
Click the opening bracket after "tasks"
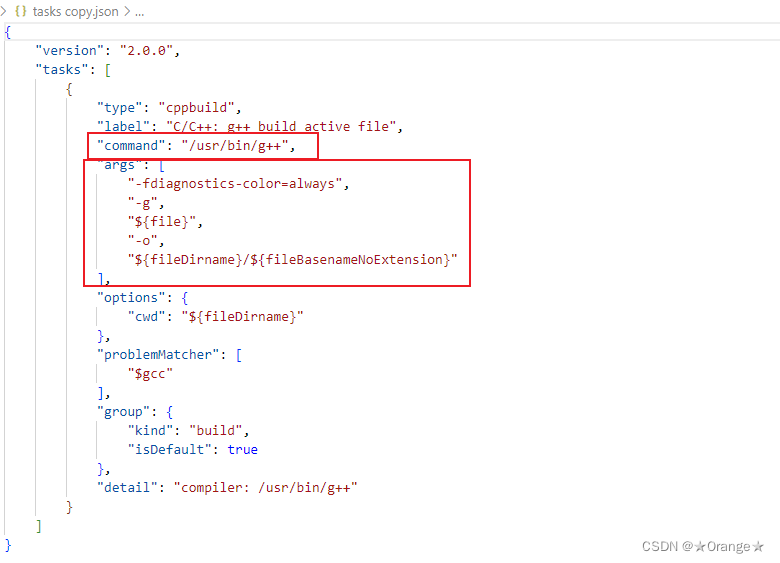point(108,70)
